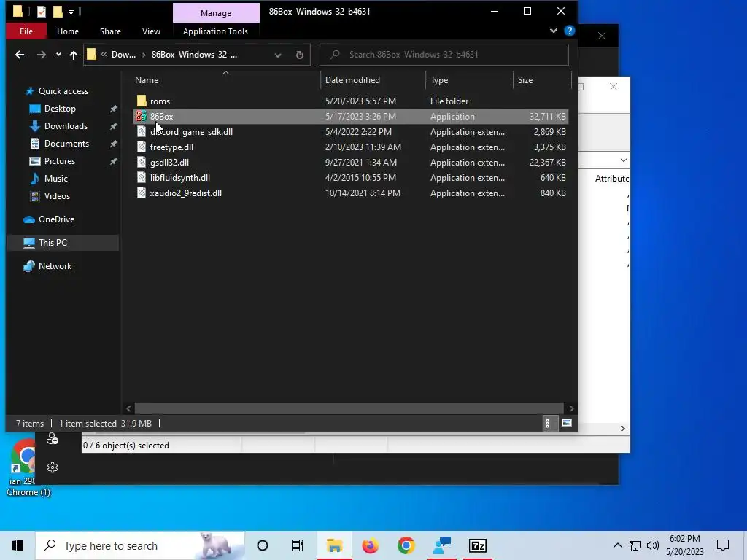Switch to Large icons view layout
The height and width of the screenshot is (560, 747).
click(566, 423)
